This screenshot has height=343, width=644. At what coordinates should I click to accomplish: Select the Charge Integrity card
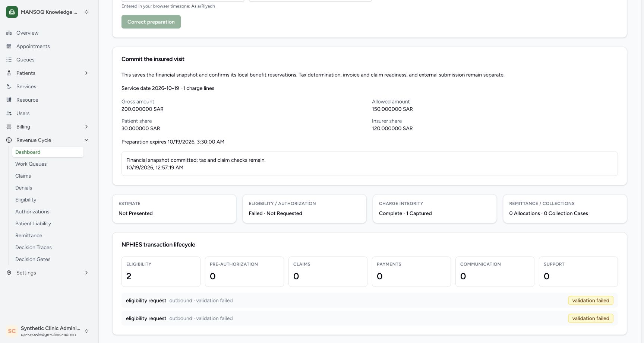pos(435,209)
